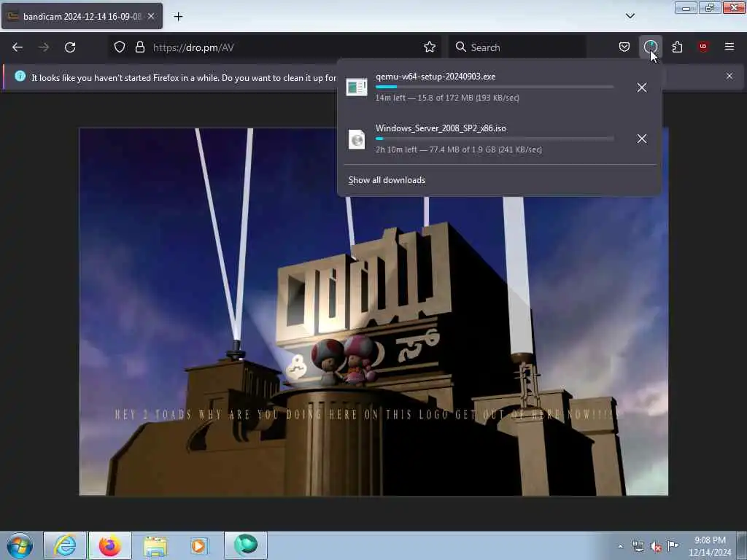Open a new tab
Image resolution: width=747 pixels, height=560 pixels.
coord(178,17)
